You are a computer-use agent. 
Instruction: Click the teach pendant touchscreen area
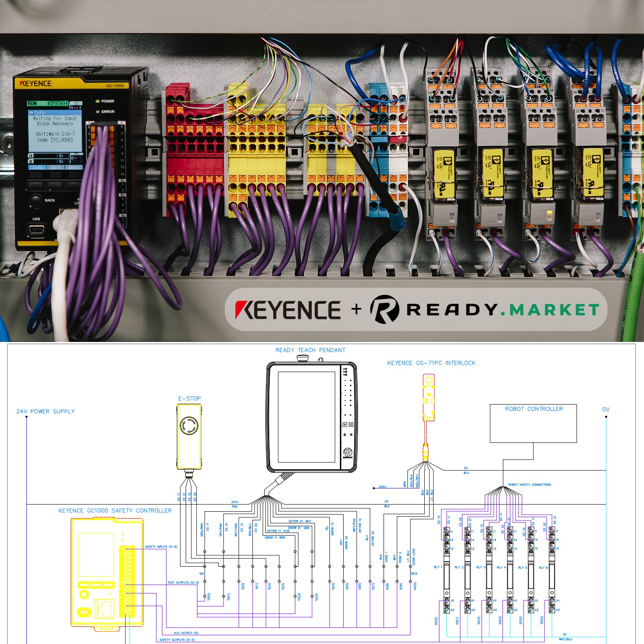point(308,418)
